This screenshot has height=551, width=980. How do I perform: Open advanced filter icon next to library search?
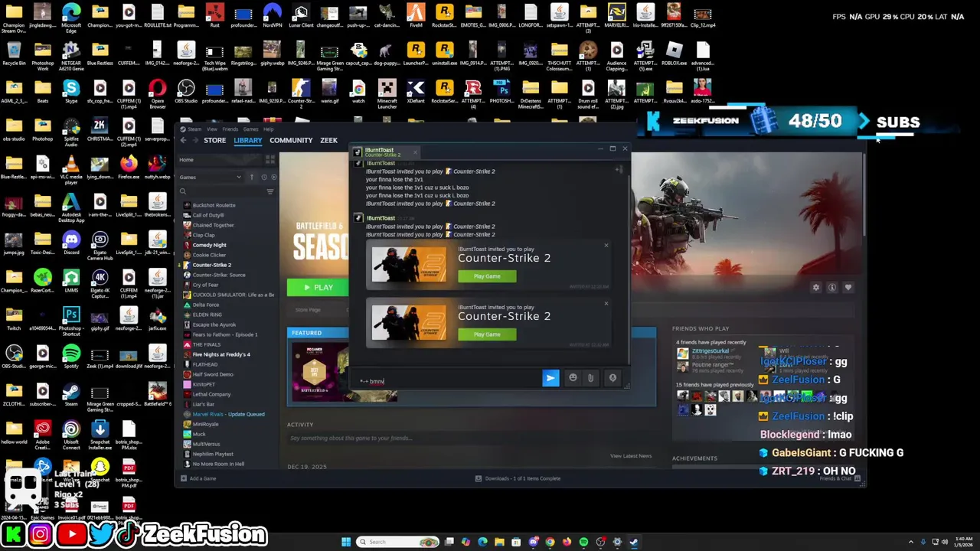[269, 191]
